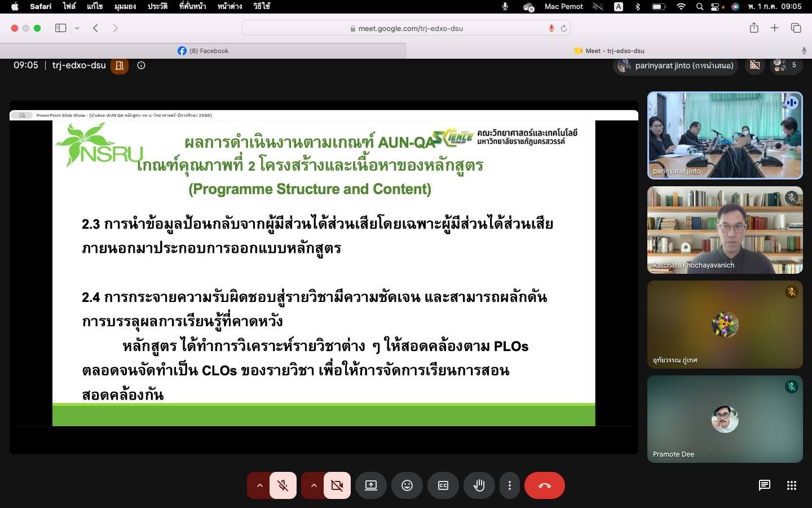Image resolution: width=812 pixels, height=508 pixels.
Task: Click muted mic icon on Pramote Dee tile
Action: tap(792, 387)
